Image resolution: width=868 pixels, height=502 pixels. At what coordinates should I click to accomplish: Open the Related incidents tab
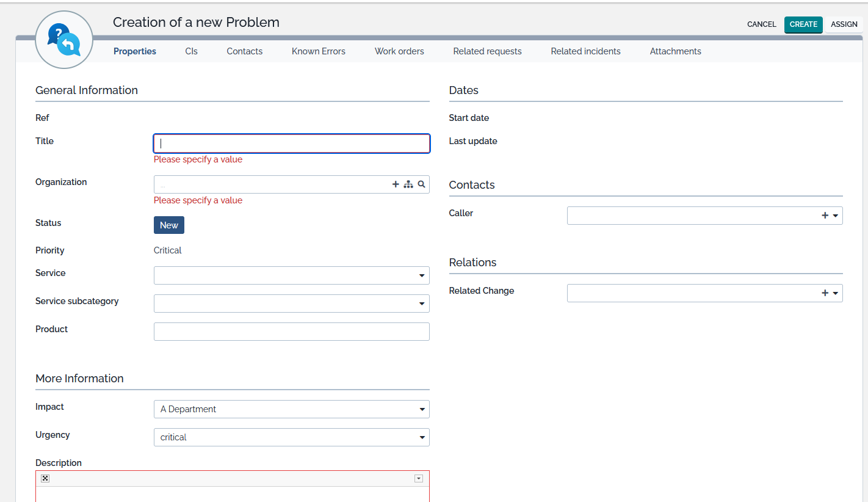tap(585, 51)
